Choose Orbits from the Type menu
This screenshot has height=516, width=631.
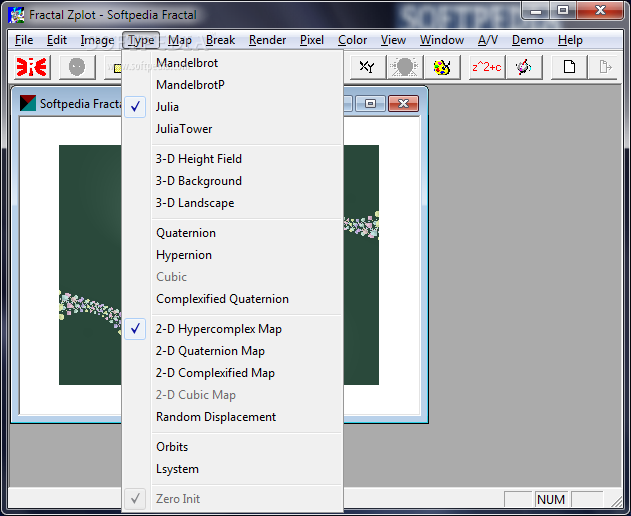point(233,447)
